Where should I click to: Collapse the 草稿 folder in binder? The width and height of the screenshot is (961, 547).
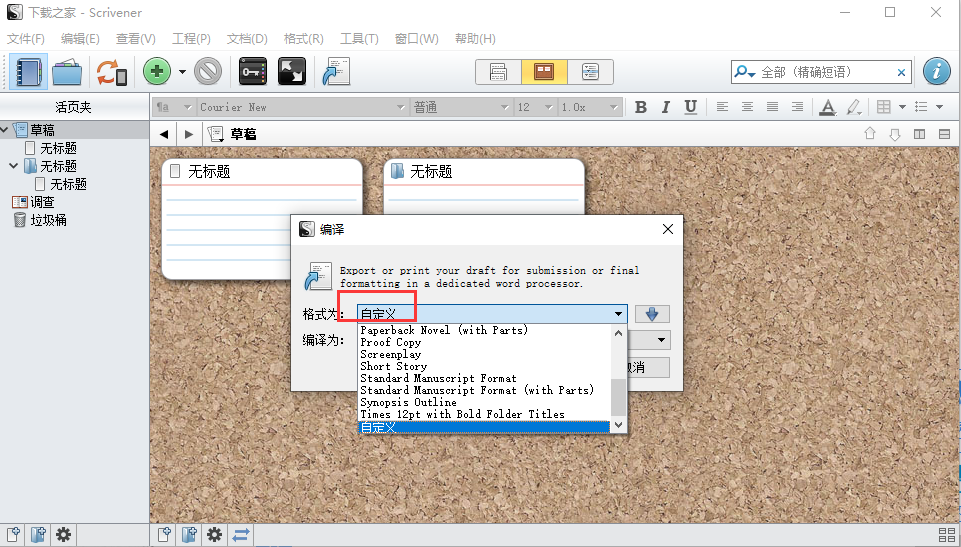(5, 130)
